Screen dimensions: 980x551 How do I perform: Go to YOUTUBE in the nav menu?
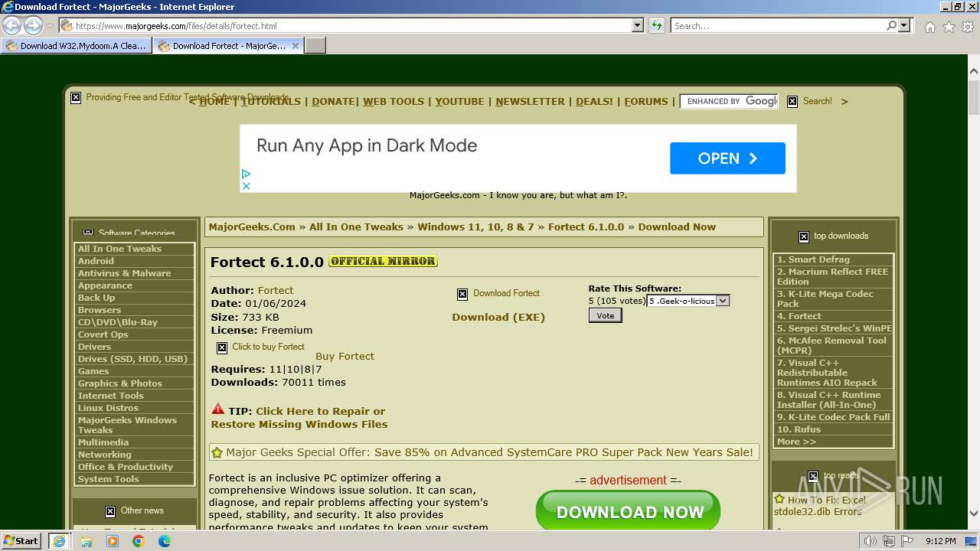[459, 101]
